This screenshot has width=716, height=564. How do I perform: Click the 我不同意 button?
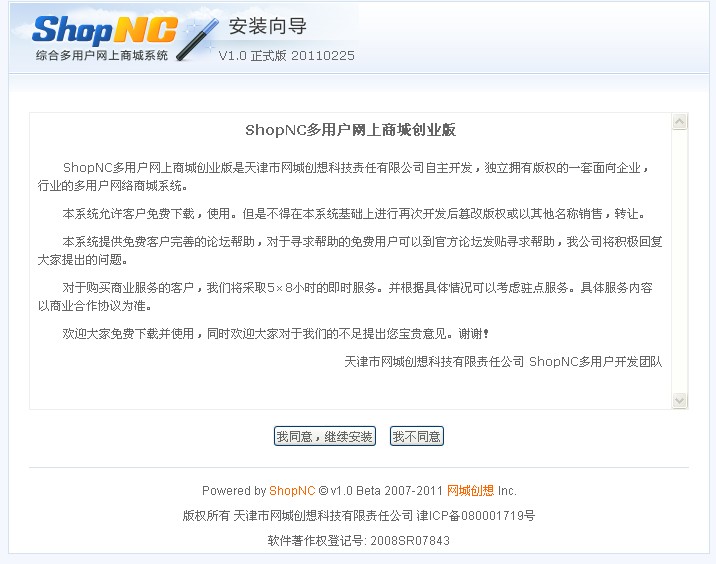tap(416, 436)
